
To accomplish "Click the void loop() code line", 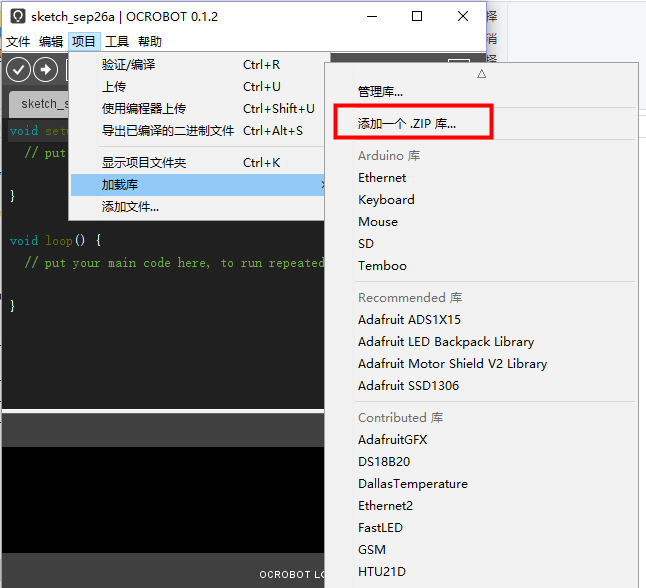I will [55, 241].
